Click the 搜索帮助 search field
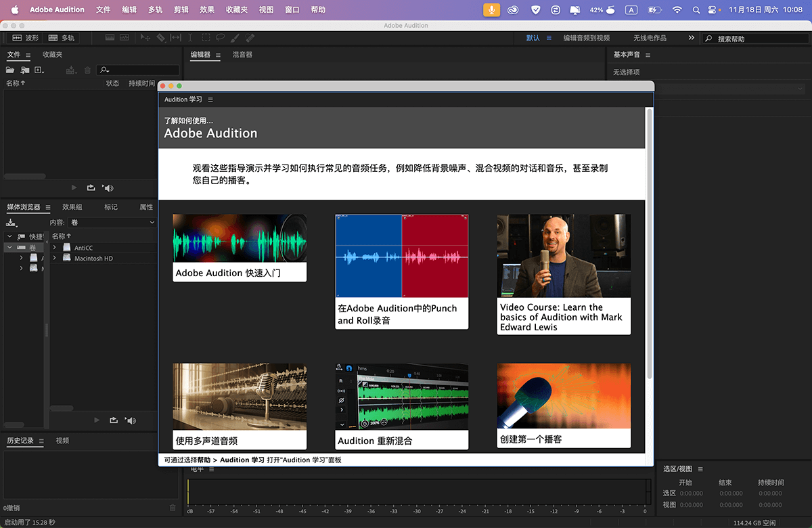The height and width of the screenshot is (528, 812). point(754,39)
